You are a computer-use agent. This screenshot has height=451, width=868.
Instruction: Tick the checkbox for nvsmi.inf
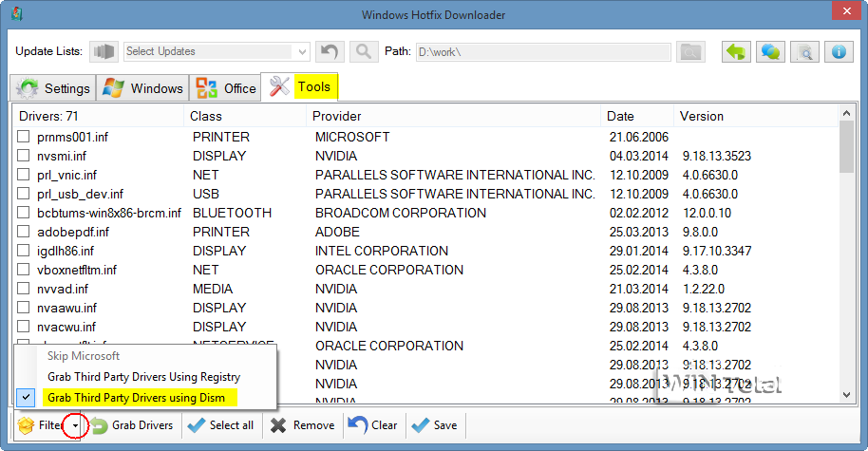pyautogui.click(x=23, y=156)
